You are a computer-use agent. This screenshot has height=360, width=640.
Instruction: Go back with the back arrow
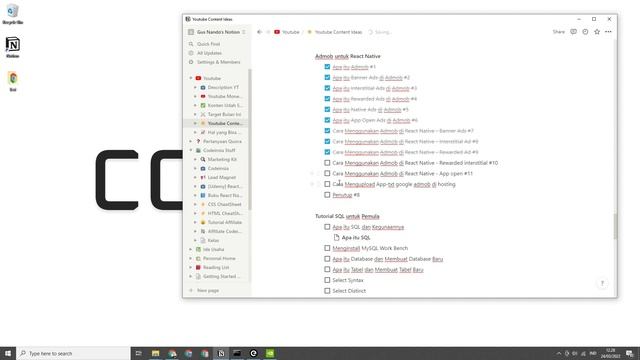260,32
